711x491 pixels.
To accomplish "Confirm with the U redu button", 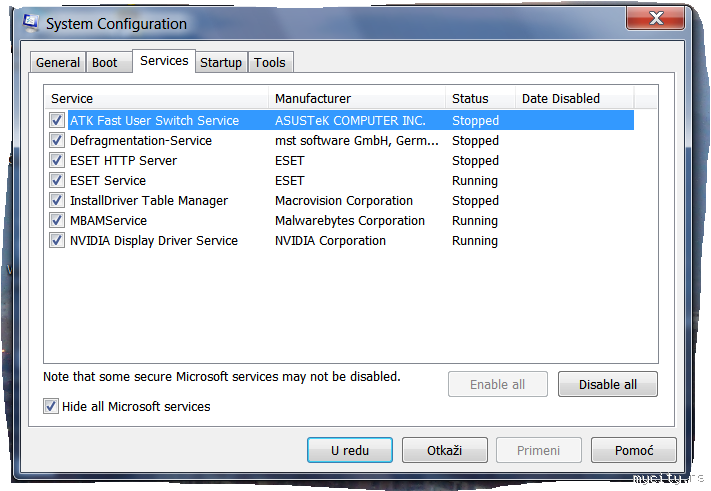I will 350,451.
